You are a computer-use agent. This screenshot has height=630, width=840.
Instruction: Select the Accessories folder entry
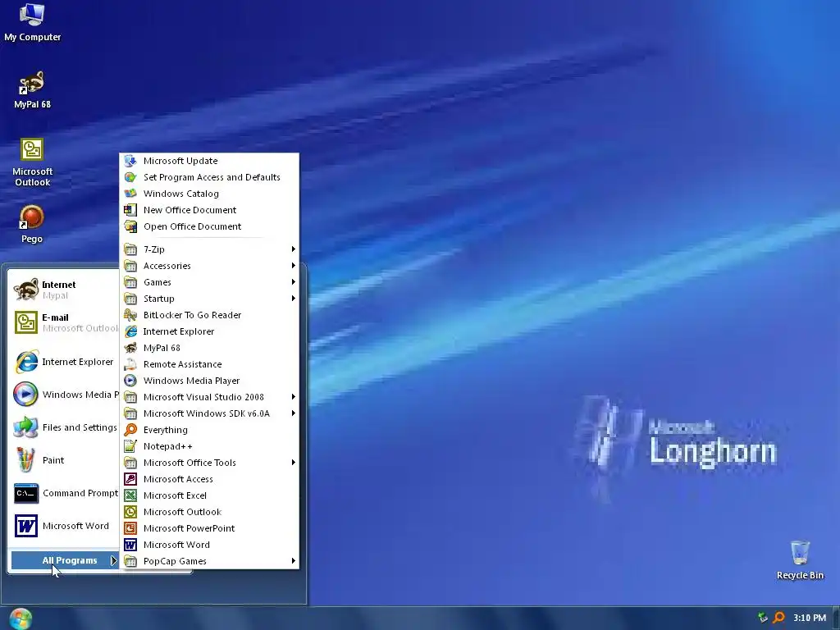click(x=209, y=266)
